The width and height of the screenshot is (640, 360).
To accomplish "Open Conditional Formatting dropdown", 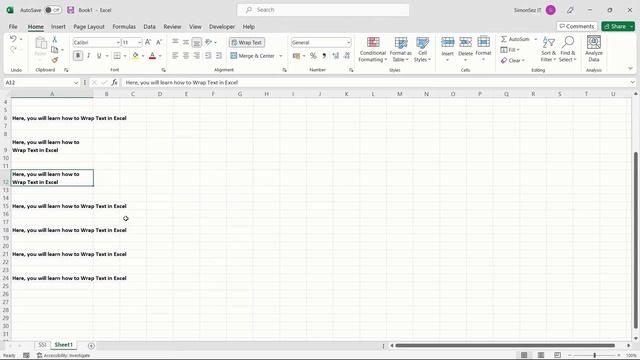I will point(372,49).
